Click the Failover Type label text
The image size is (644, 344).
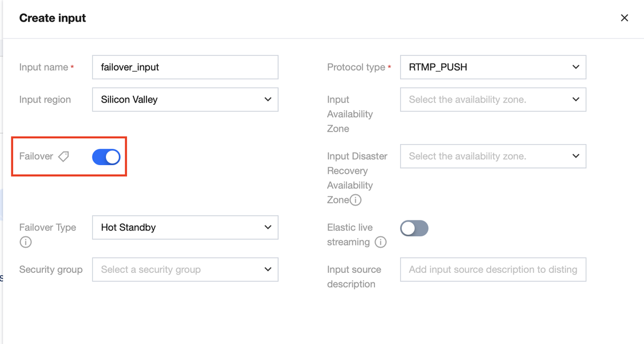point(48,227)
